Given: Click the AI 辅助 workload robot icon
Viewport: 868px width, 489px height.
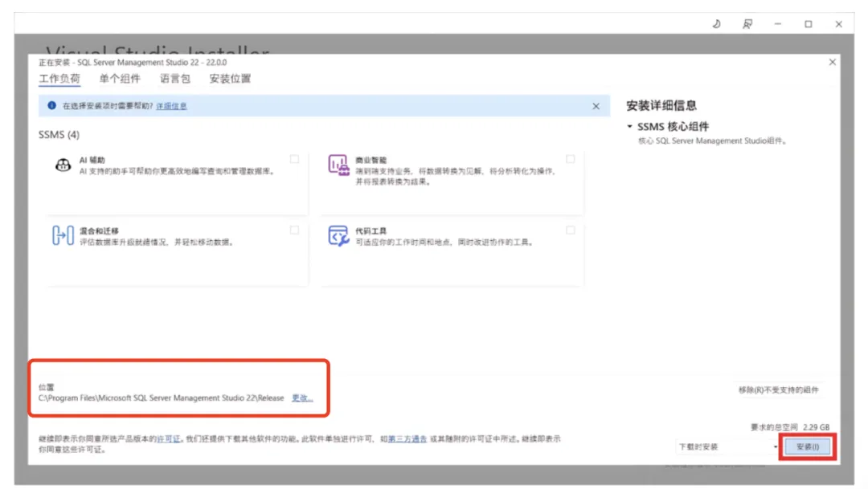Looking at the screenshot, I should coord(63,165).
